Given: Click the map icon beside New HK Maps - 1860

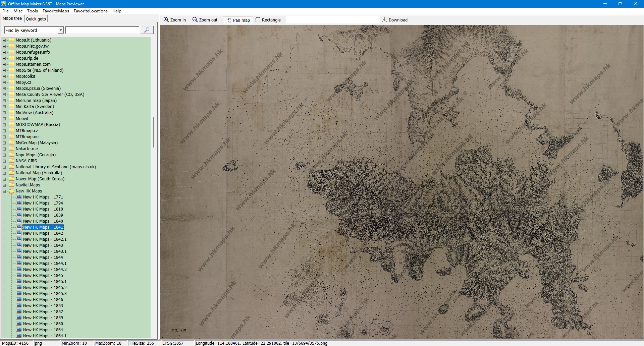Looking at the screenshot, I should click(x=19, y=324).
